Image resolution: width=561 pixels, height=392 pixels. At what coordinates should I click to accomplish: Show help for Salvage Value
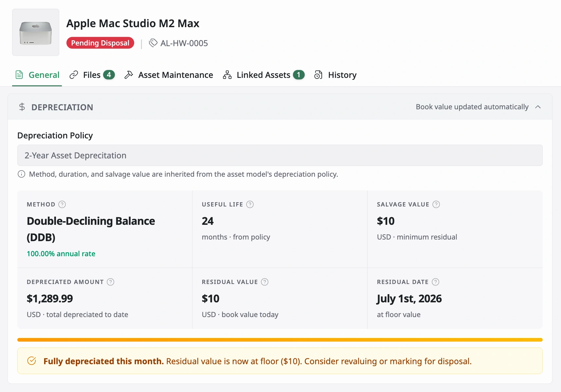436,205
